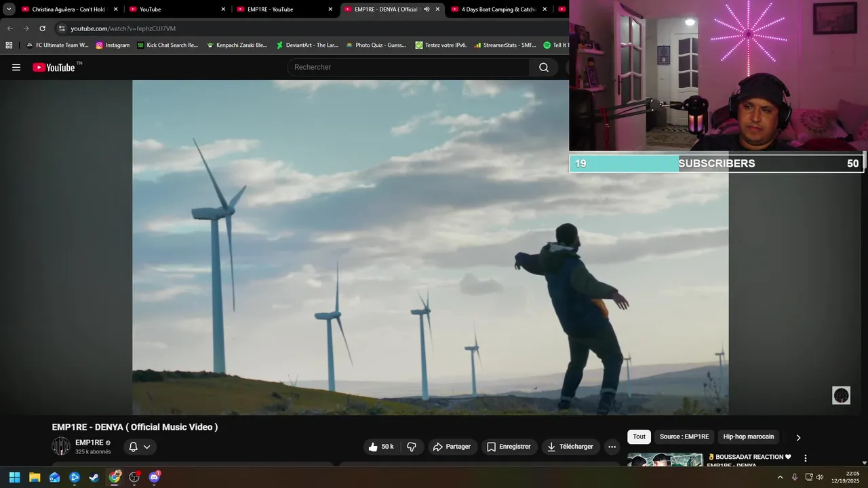Viewport: 868px width, 488px height.
Task: Open Chrome from the taskbar
Action: pos(115,477)
